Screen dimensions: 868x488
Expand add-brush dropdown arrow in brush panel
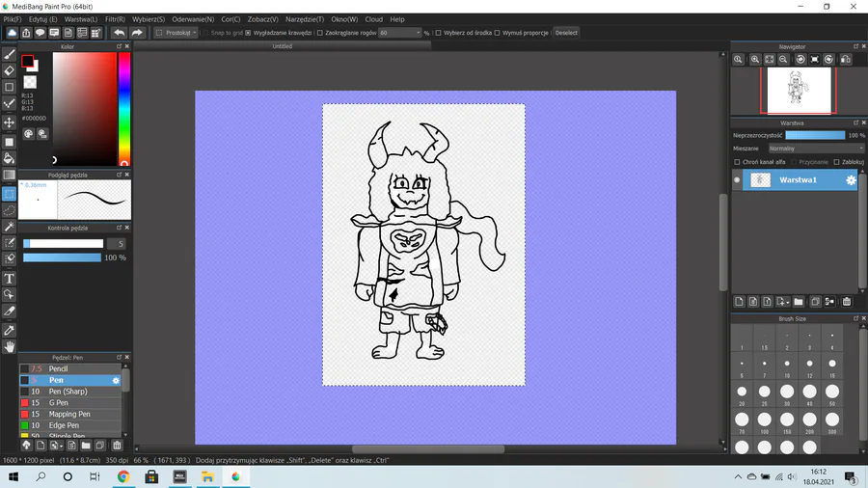(61, 446)
